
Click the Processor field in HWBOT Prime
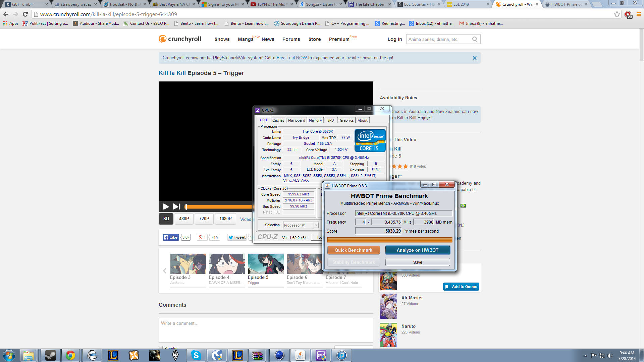404,213
